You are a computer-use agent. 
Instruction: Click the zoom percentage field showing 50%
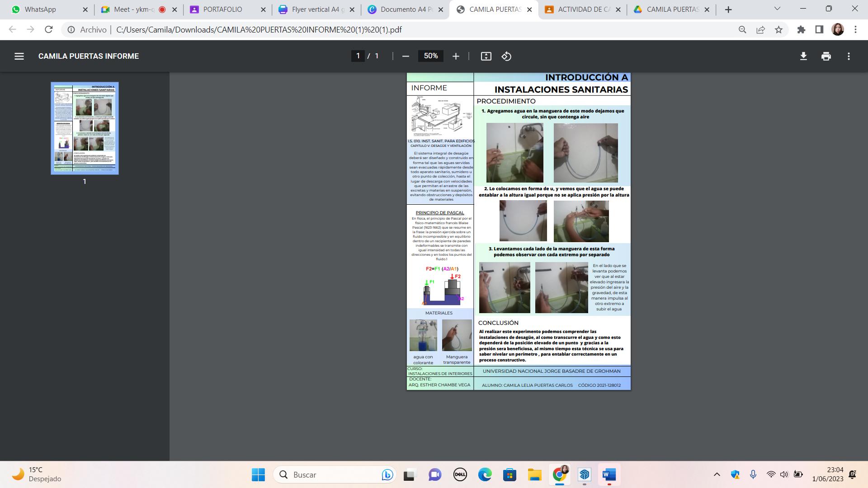(x=430, y=56)
